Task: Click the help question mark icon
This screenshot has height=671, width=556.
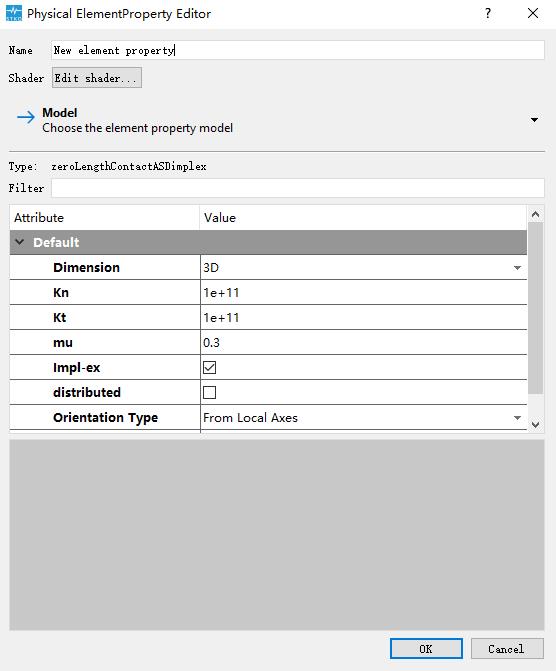Action: tap(488, 13)
